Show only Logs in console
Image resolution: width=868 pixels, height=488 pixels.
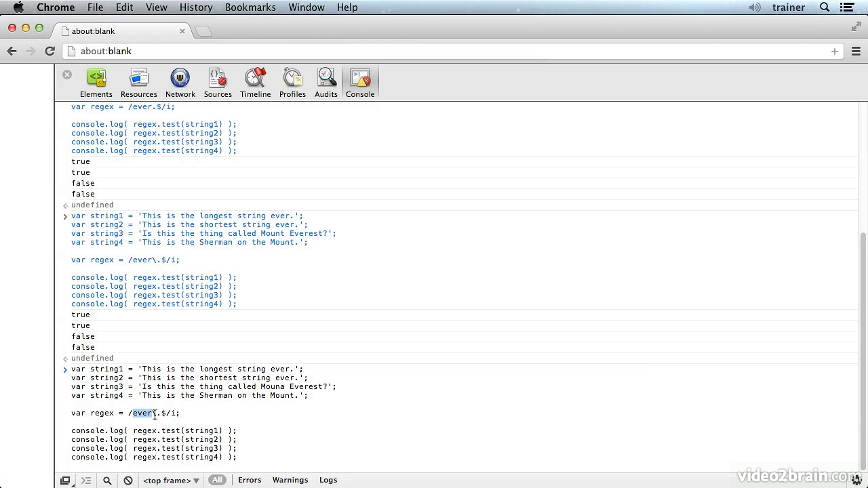click(328, 480)
